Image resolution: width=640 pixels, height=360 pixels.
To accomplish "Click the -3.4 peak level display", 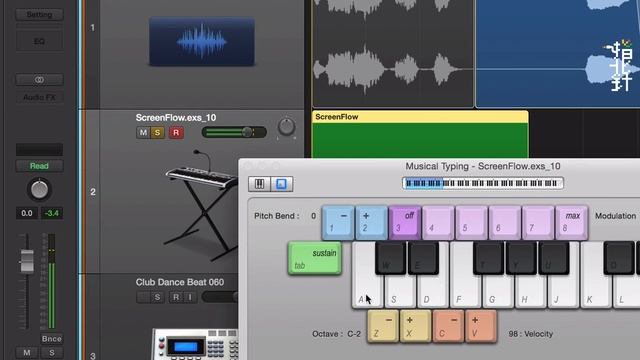I will [52, 213].
